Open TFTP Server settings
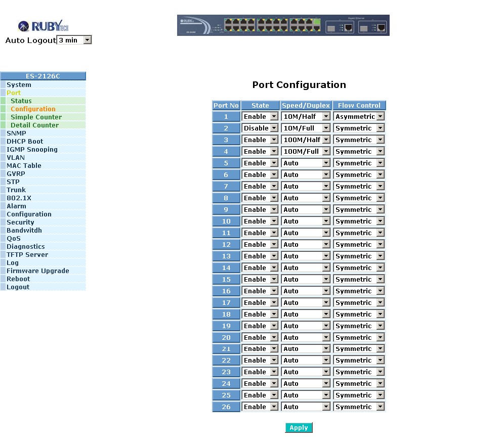Viewport: 504px width, 446px height. pyautogui.click(x=27, y=255)
